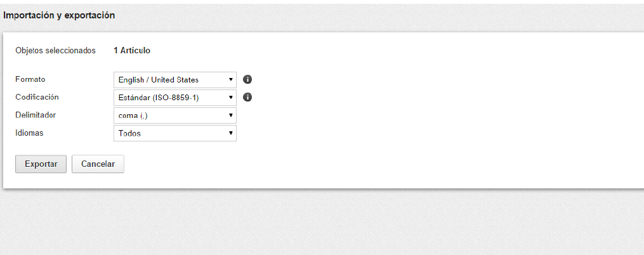Viewport: 644px width, 255px height.
Task: Click the Formato field label
Action: (x=30, y=79)
